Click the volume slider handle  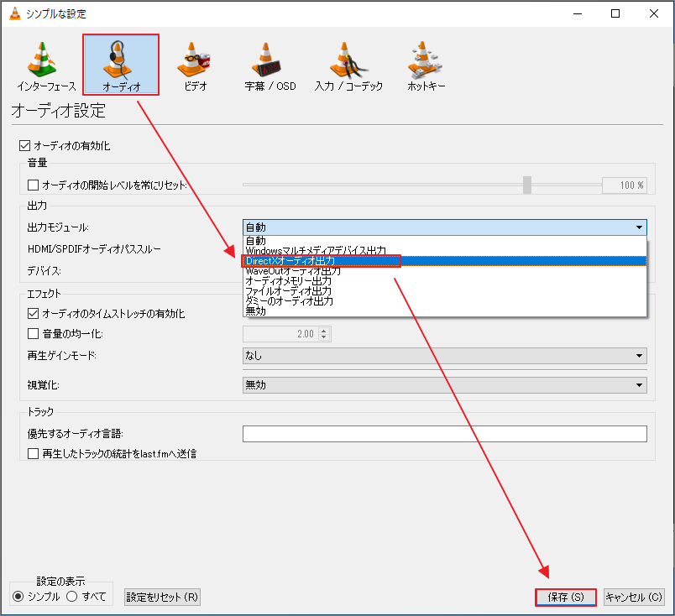coord(527,185)
